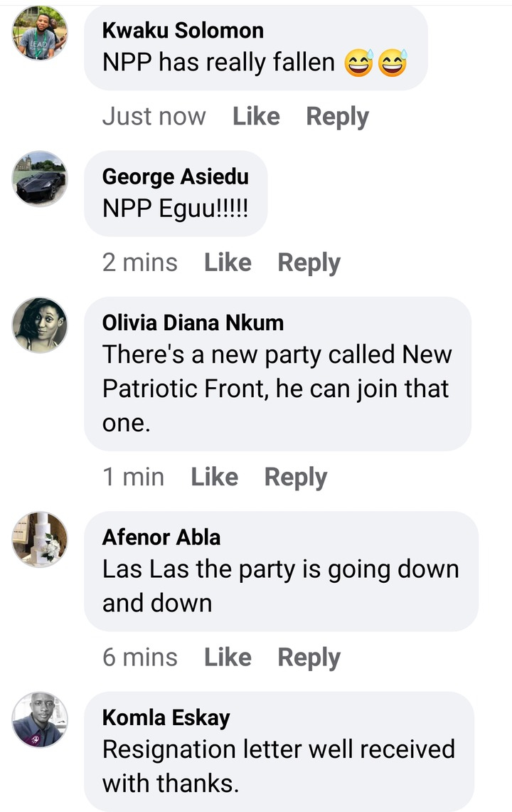Screen dimensions: 512x812
Task: Reply to George Asiedu's comment
Action: click(x=309, y=263)
